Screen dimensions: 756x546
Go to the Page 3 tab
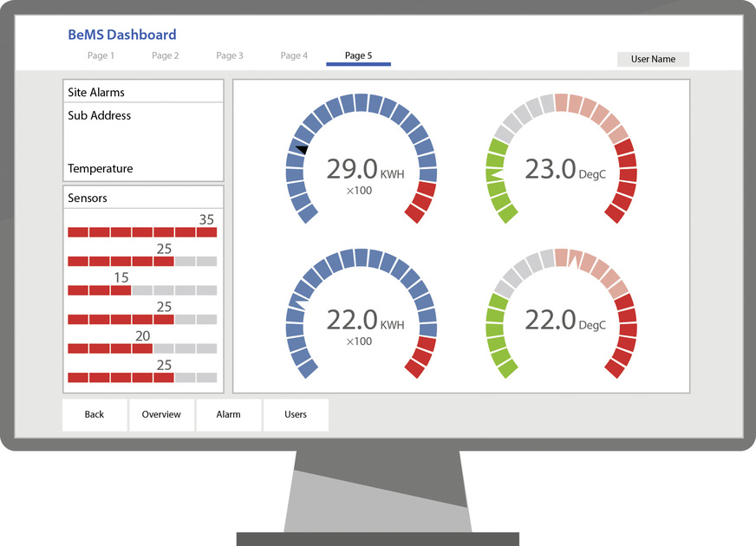[230, 55]
